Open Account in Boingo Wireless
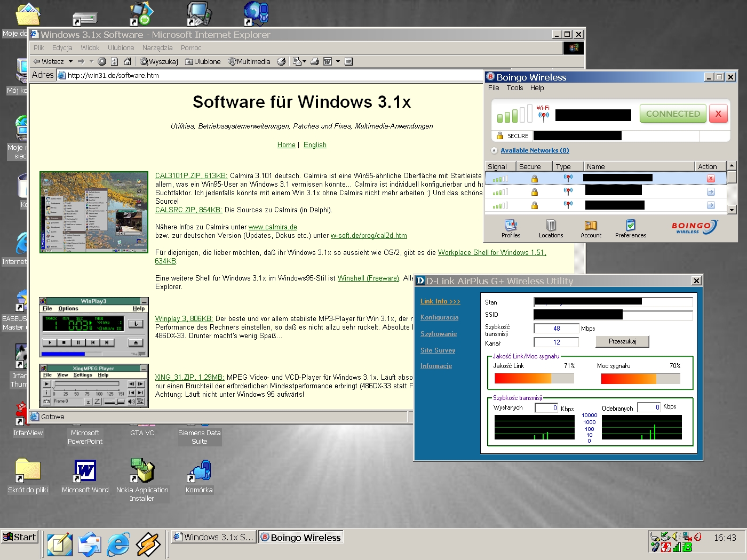Viewport: 747px width, 560px height. pyautogui.click(x=591, y=229)
